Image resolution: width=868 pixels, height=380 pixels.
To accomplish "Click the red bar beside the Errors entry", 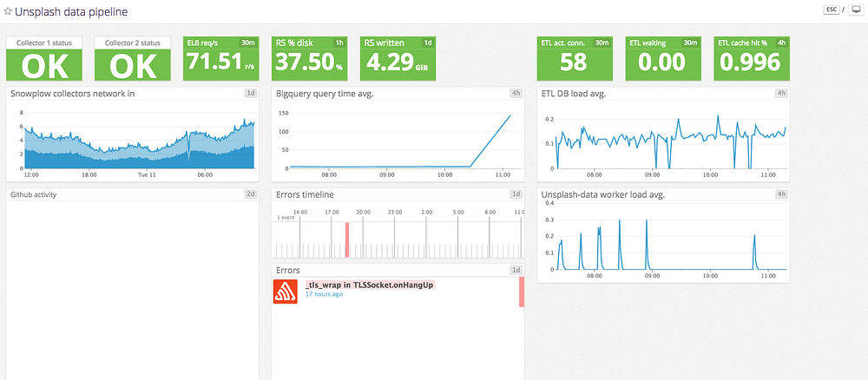I will (522, 292).
